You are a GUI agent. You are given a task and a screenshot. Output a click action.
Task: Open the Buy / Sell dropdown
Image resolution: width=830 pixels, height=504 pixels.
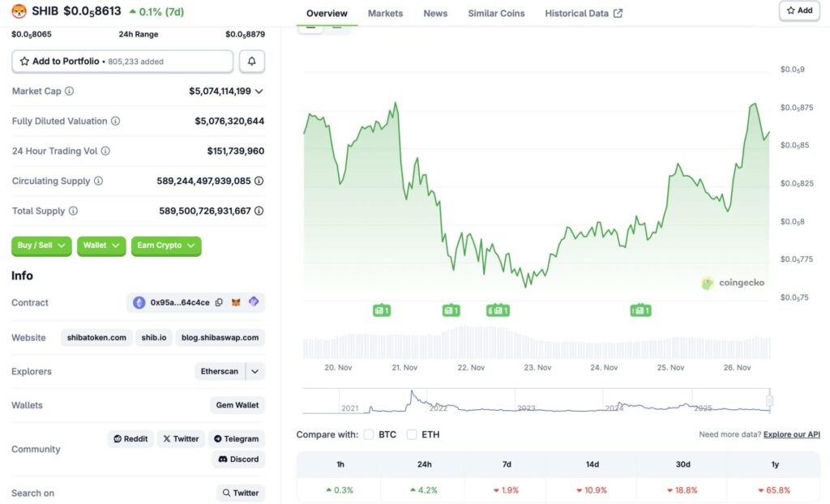coord(41,246)
